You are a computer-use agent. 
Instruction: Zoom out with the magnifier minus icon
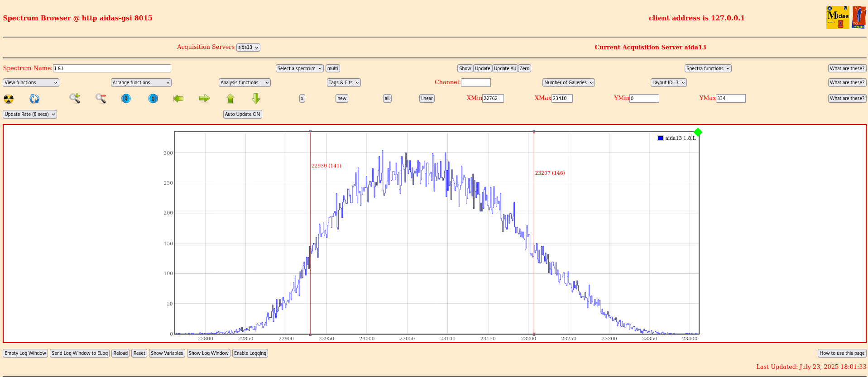pos(101,98)
